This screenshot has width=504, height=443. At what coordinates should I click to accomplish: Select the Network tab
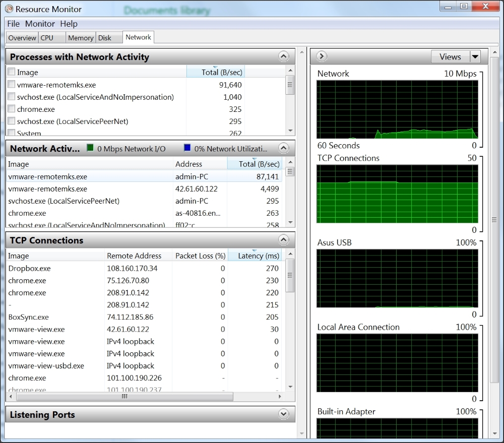(x=138, y=37)
